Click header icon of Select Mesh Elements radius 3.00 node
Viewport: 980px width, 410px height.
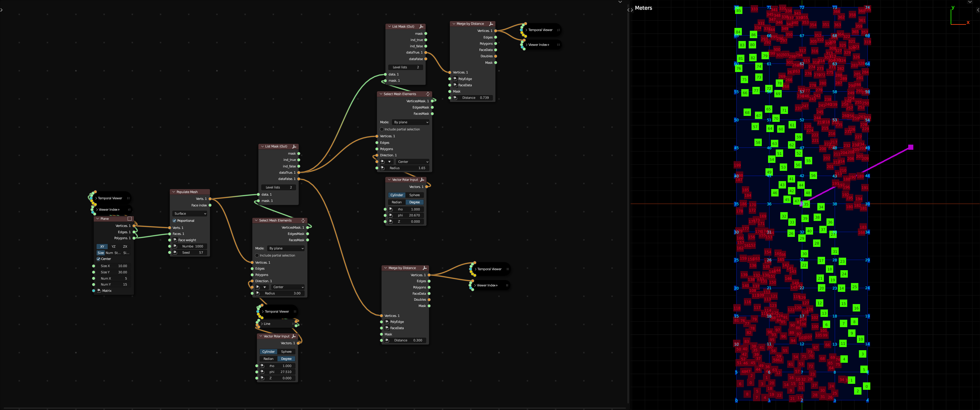(303, 221)
